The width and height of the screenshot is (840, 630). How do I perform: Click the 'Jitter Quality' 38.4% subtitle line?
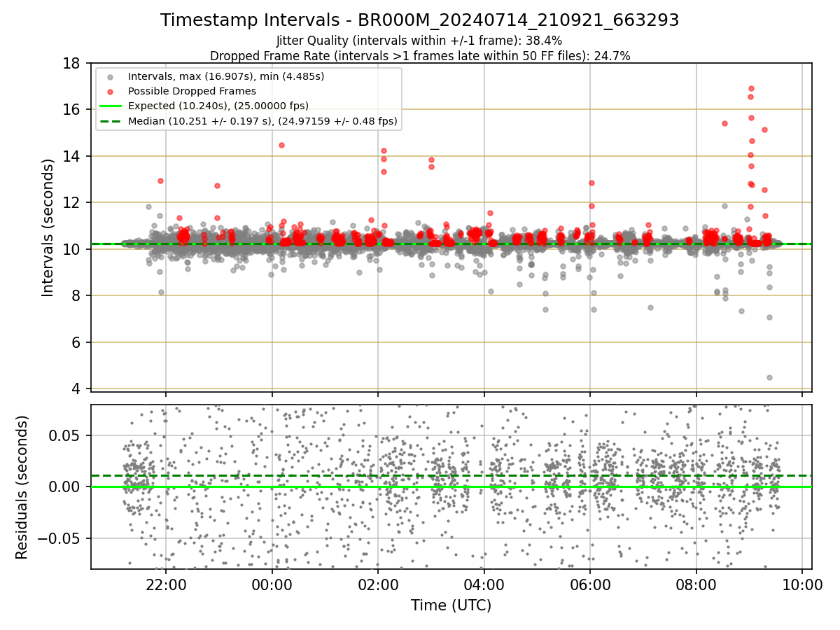tap(420, 41)
